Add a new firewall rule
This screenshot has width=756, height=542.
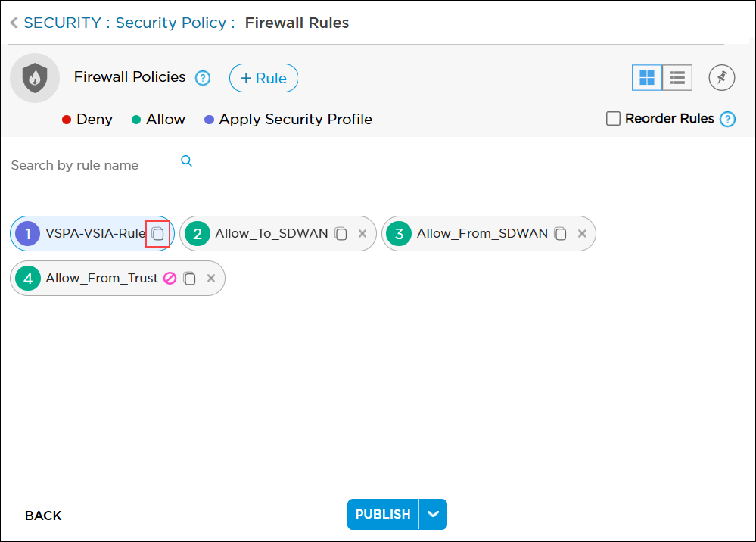pos(263,78)
